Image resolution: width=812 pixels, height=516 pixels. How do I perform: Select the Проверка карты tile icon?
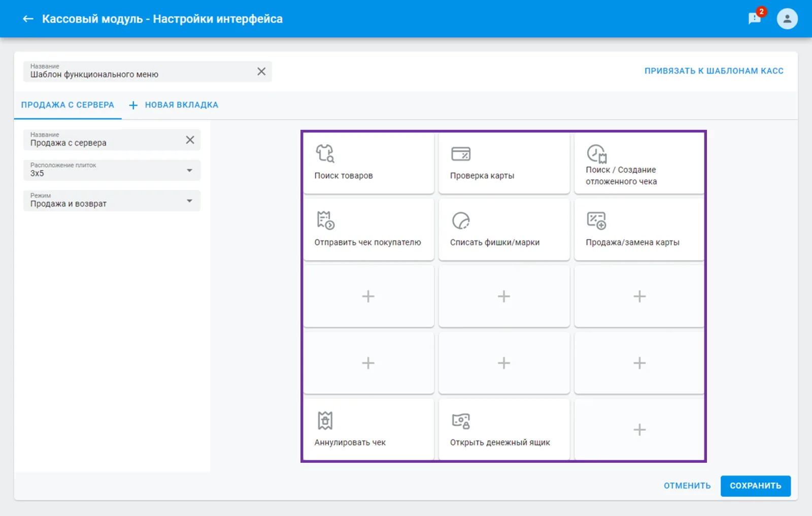[461, 154]
